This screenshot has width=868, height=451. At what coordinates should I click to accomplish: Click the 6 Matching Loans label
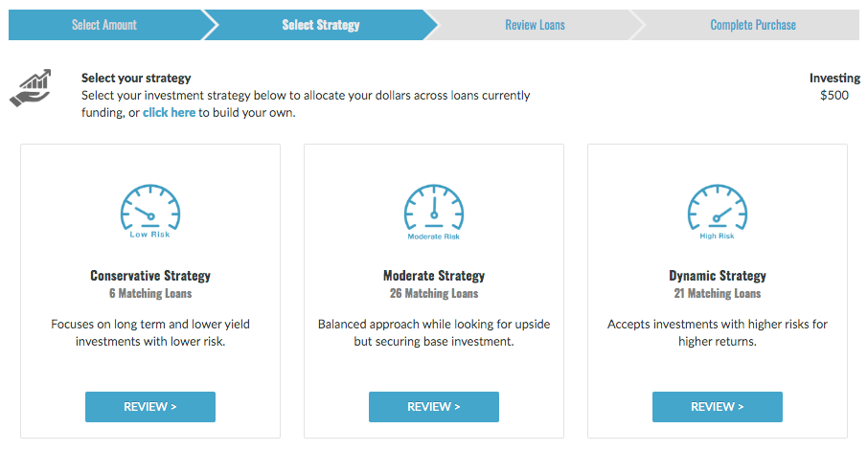pyautogui.click(x=150, y=293)
